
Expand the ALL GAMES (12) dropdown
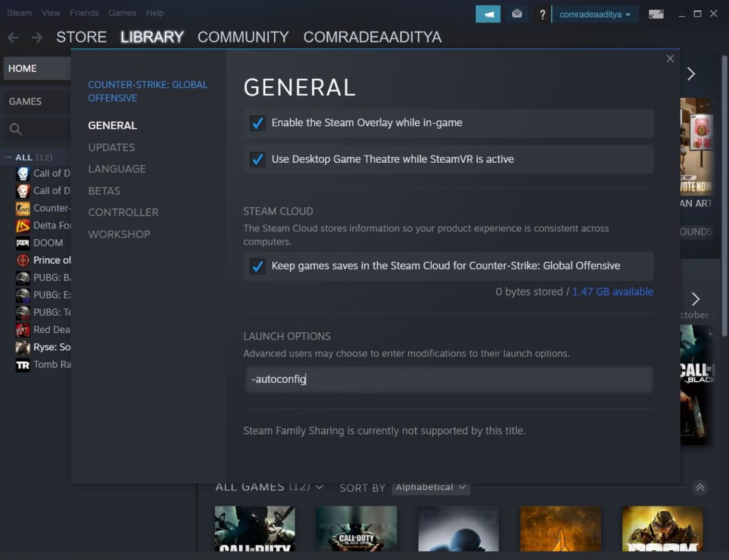(x=269, y=487)
